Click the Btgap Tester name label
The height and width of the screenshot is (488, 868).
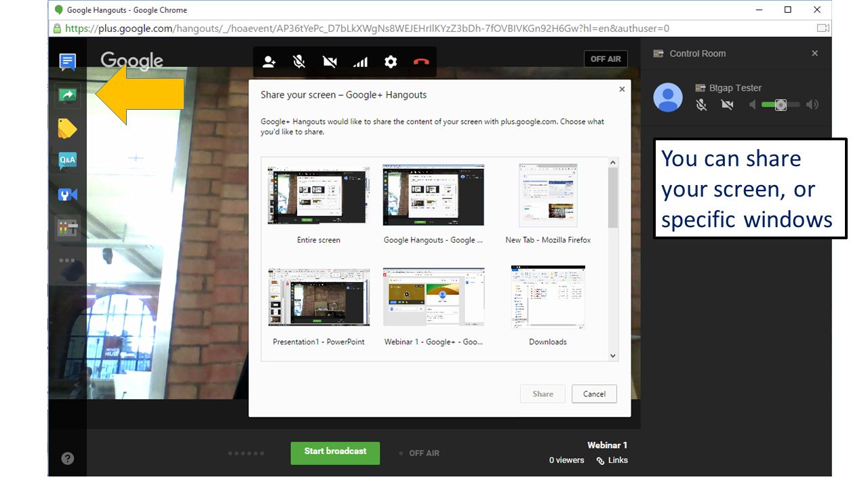pyautogui.click(x=736, y=88)
